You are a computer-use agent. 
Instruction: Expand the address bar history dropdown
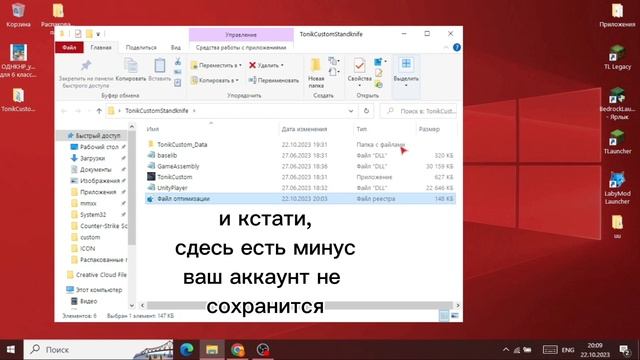(351, 111)
